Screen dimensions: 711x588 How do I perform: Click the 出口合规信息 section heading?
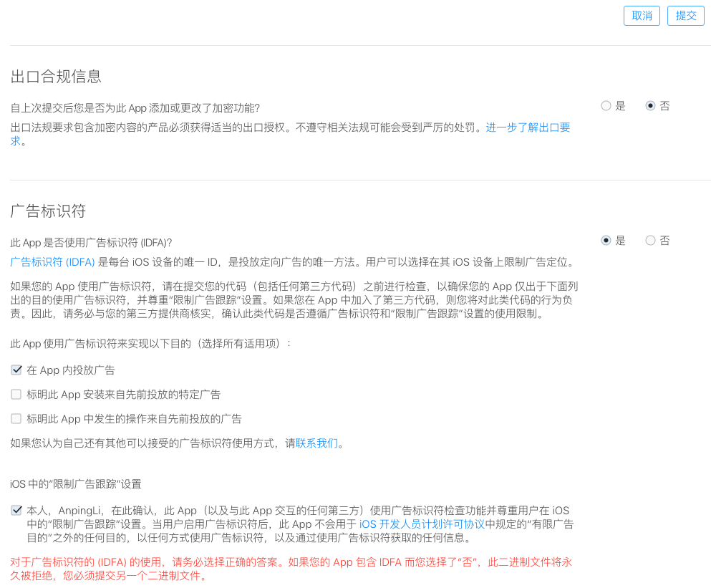tap(56, 77)
